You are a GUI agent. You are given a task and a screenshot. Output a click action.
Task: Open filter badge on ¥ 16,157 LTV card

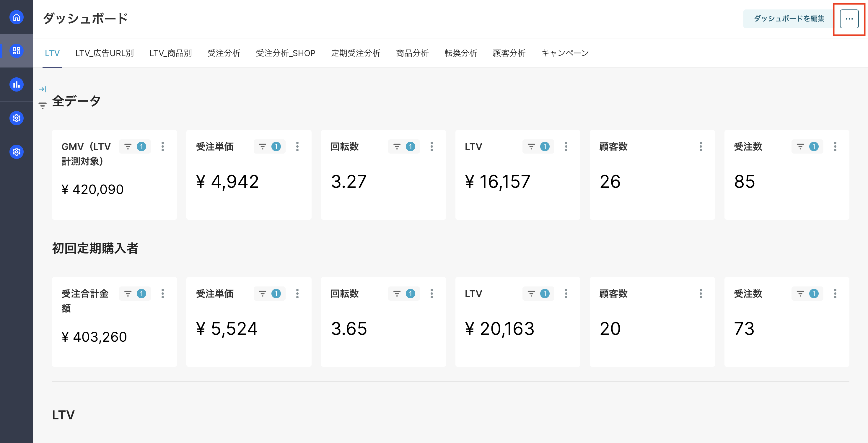click(538, 146)
